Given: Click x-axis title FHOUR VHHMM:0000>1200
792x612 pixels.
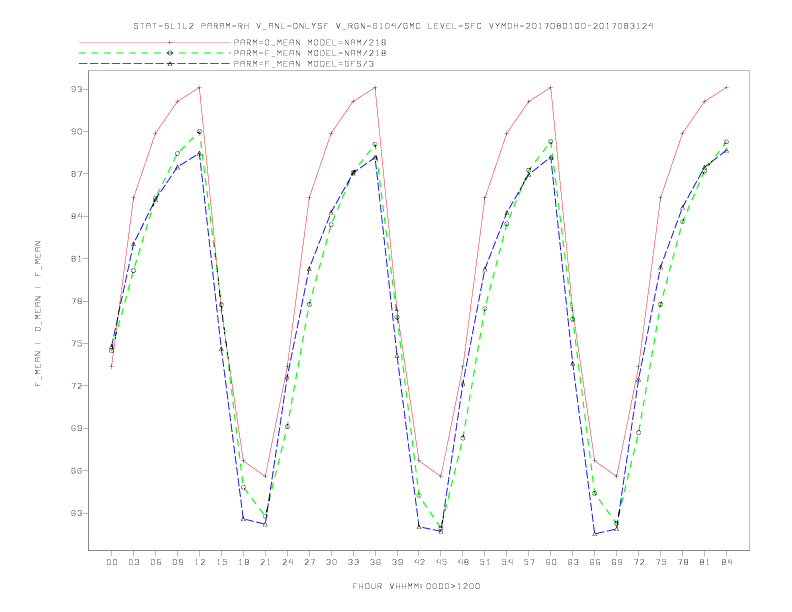Looking at the screenshot, I should (416, 586).
